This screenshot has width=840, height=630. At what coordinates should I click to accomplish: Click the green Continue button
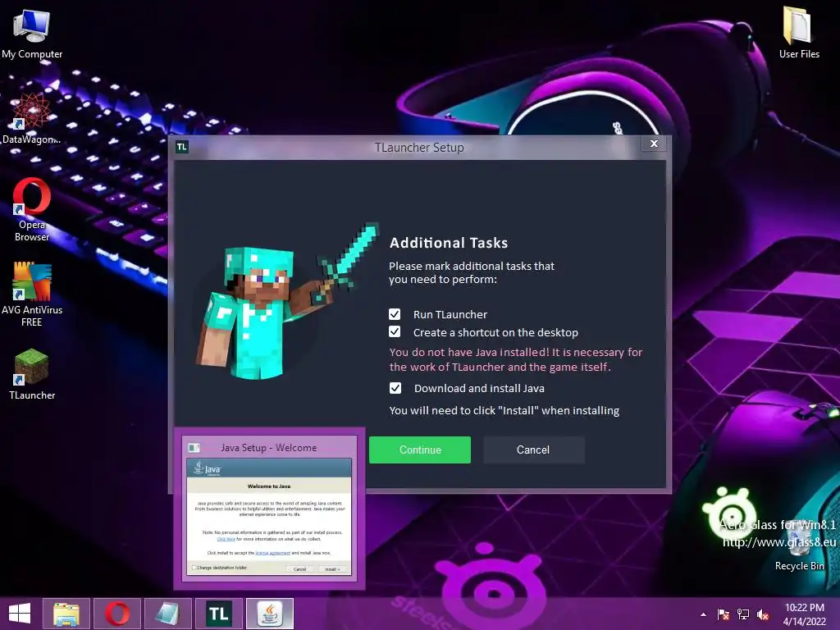(x=420, y=450)
